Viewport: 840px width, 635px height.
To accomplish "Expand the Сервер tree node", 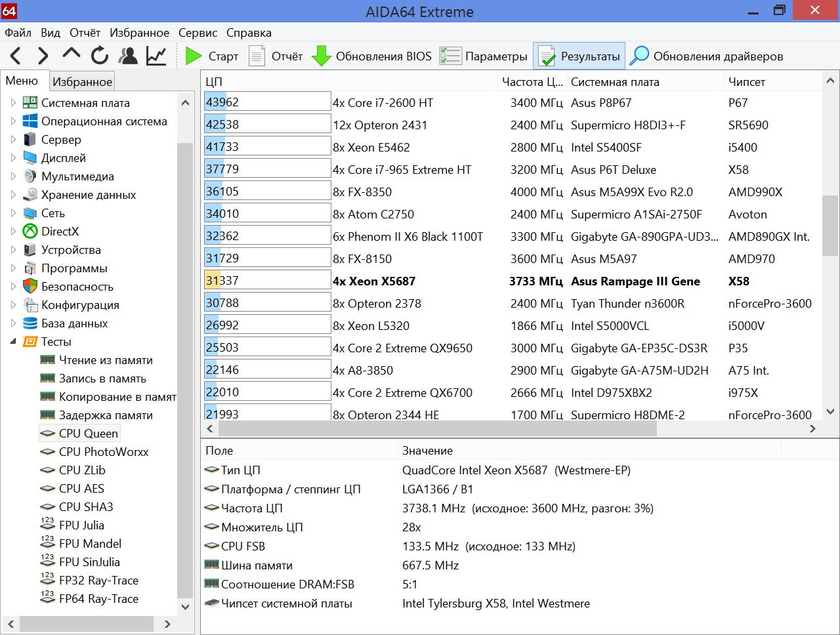I will pyautogui.click(x=13, y=140).
